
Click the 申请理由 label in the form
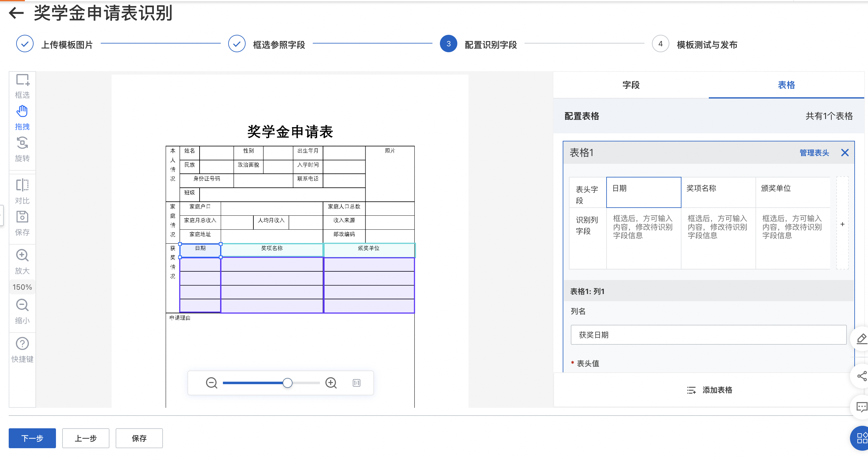[x=180, y=318]
